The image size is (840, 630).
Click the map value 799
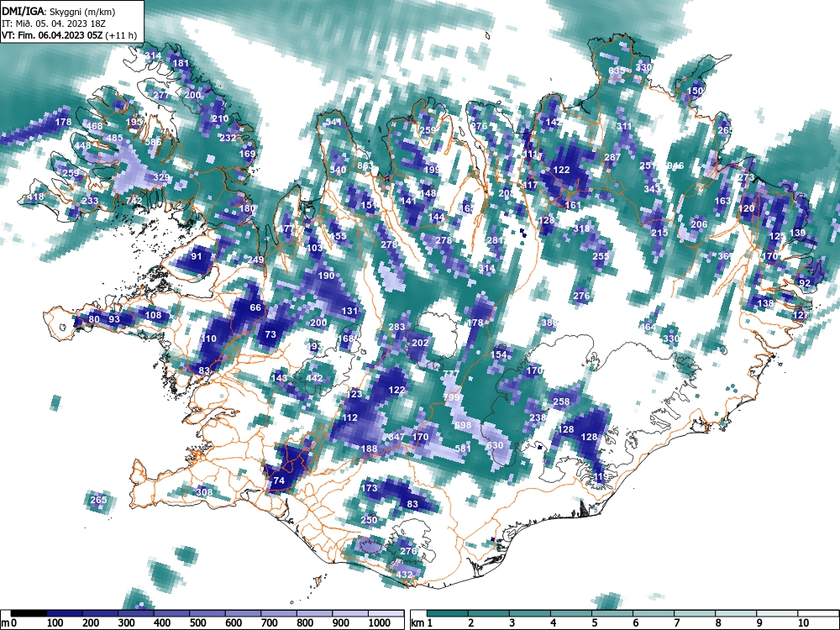pos(452,397)
